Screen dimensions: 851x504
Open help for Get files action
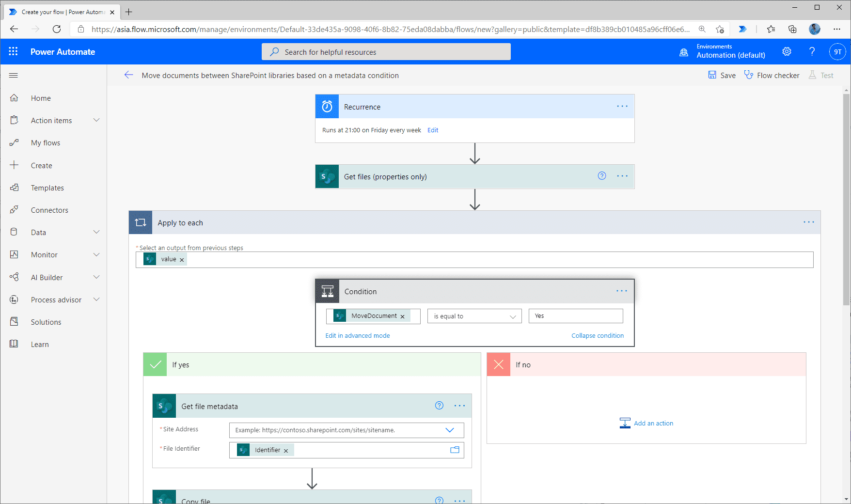pyautogui.click(x=601, y=176)
